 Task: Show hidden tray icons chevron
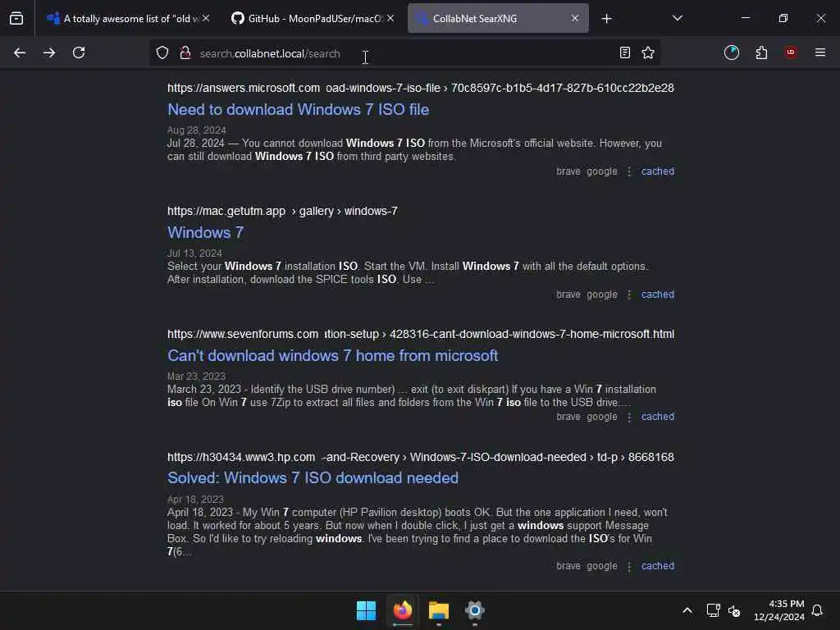click(687, 610)
